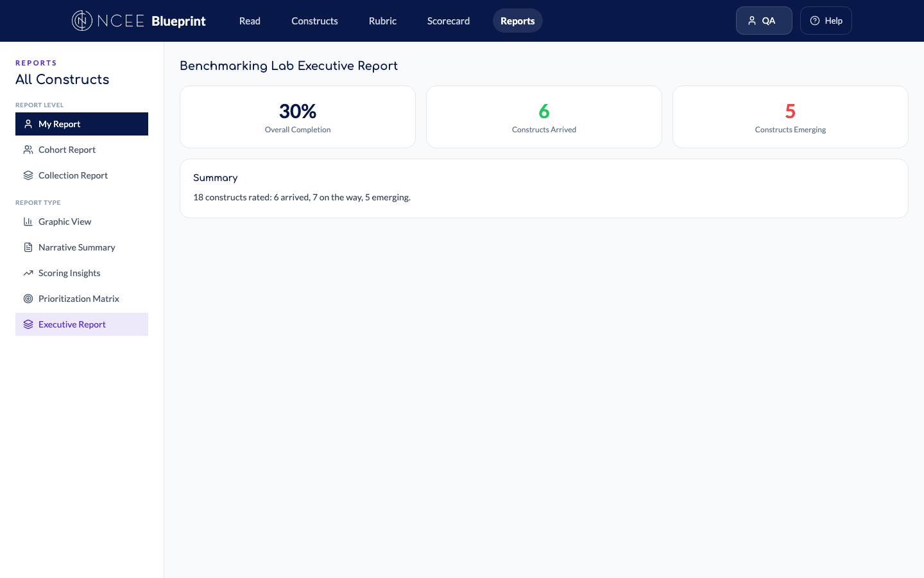Viewport: 924px width, 578px height.
Task: Click the document icon for Narrative Summary
Action: coord(28,247)
